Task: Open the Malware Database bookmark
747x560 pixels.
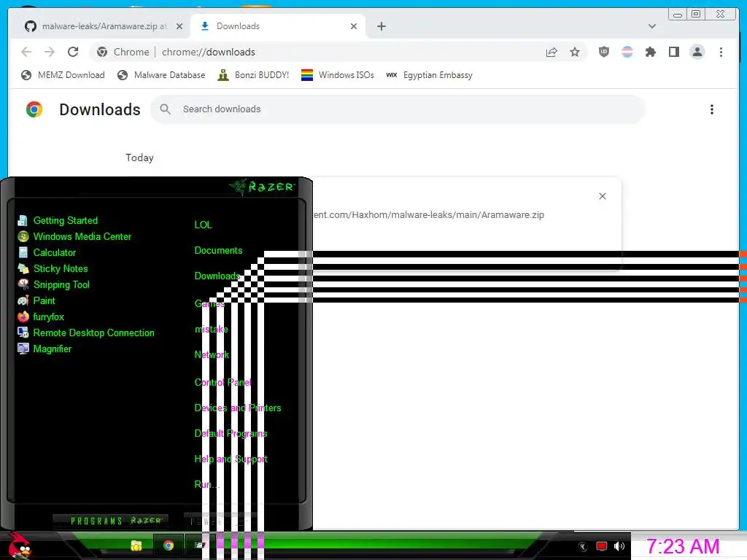Action: (161, 75)
